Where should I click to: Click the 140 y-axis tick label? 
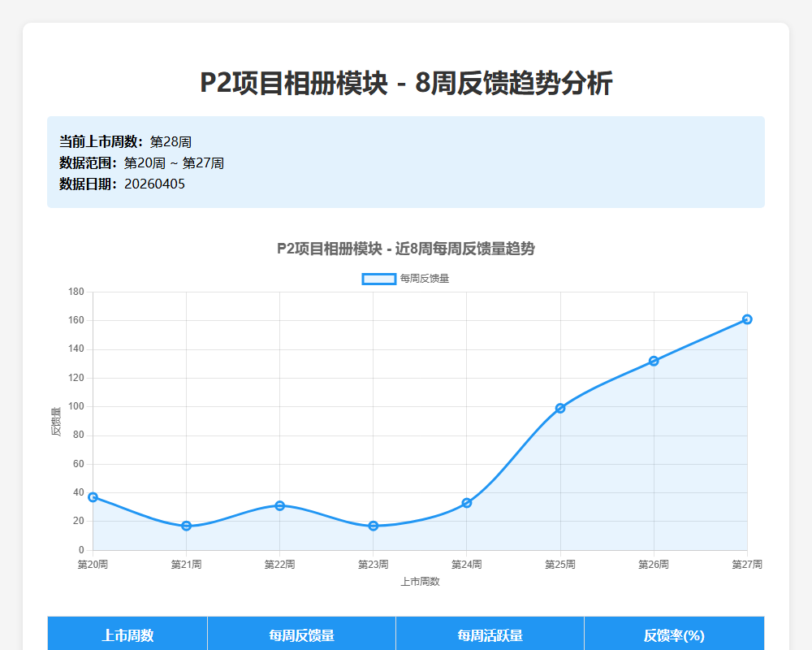[x=76, y=349]
